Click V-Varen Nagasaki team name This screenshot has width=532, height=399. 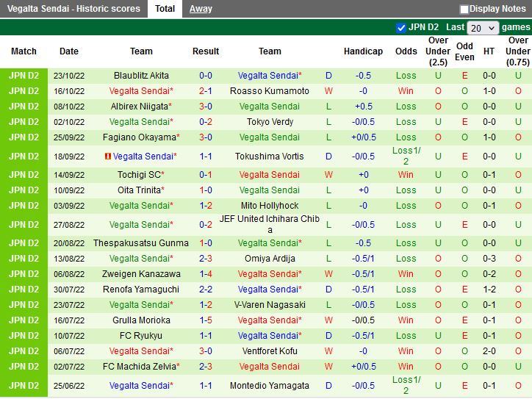pyautogui.click(x=270, y=305)
